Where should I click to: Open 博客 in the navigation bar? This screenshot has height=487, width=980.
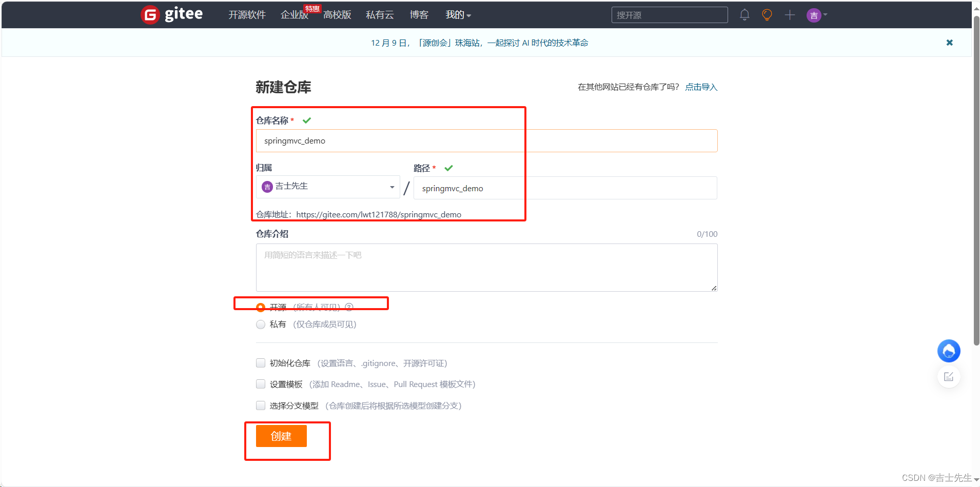419,15
